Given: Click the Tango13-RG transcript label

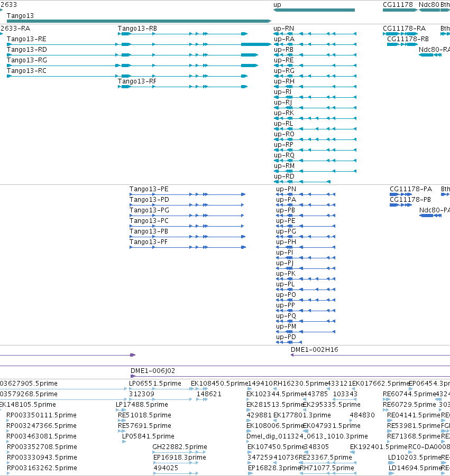Looking at the screenshot, I should click(x=27, y=60).
